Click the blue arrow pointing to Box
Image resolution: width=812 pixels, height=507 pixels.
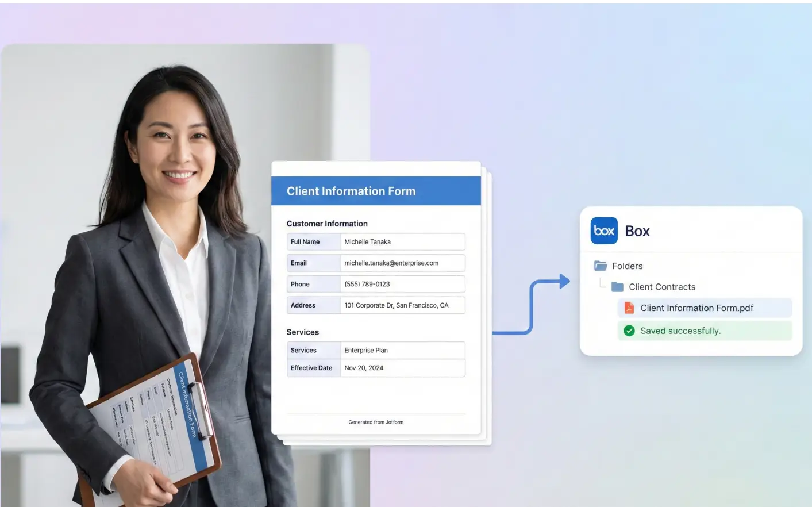pyautogui.click(x=564, y=281)
